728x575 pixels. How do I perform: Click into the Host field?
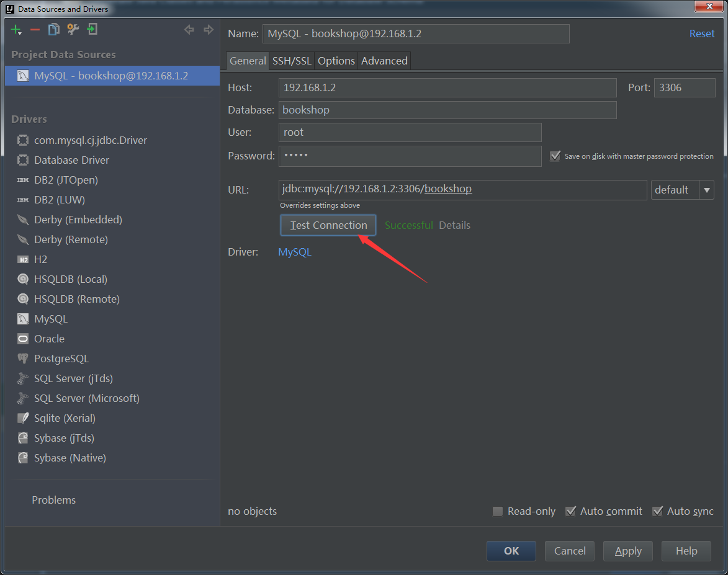pos(447,87)
